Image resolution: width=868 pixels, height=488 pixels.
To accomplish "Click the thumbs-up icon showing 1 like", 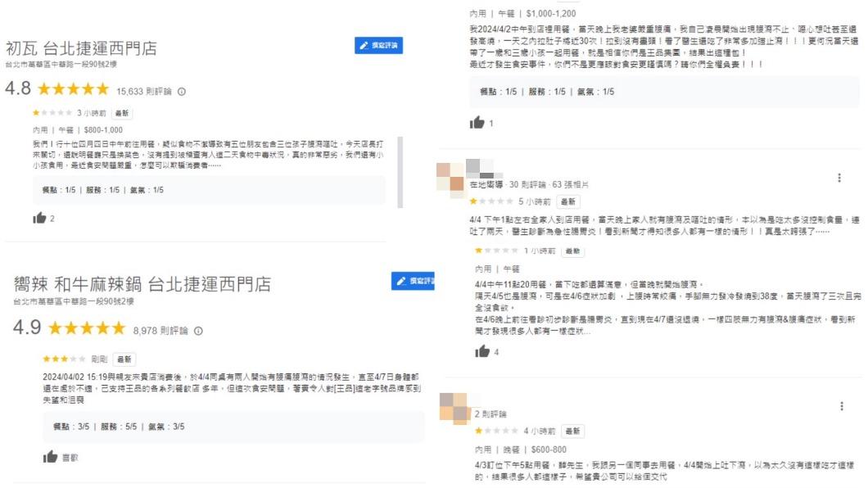I will click(x=476, y=123).
